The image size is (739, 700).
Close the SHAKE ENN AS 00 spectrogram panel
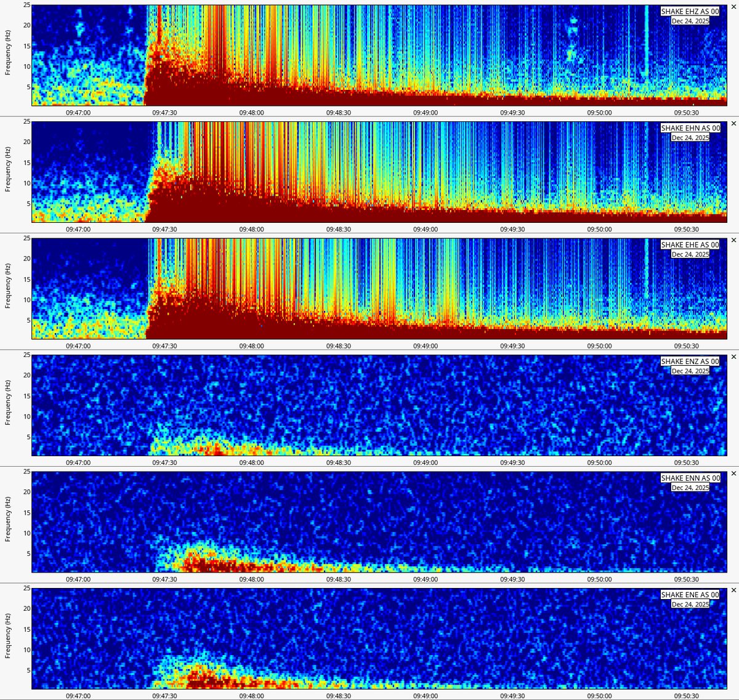(733, 473)
